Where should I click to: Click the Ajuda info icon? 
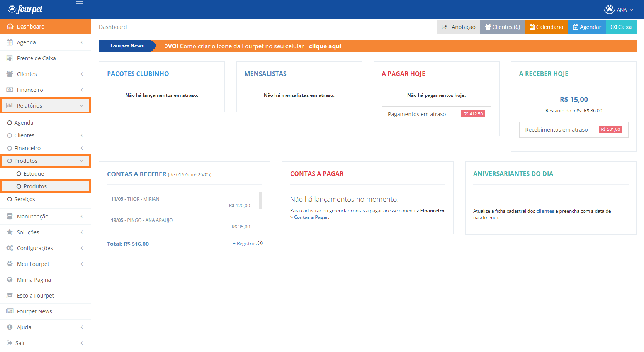tap(10, 327)
